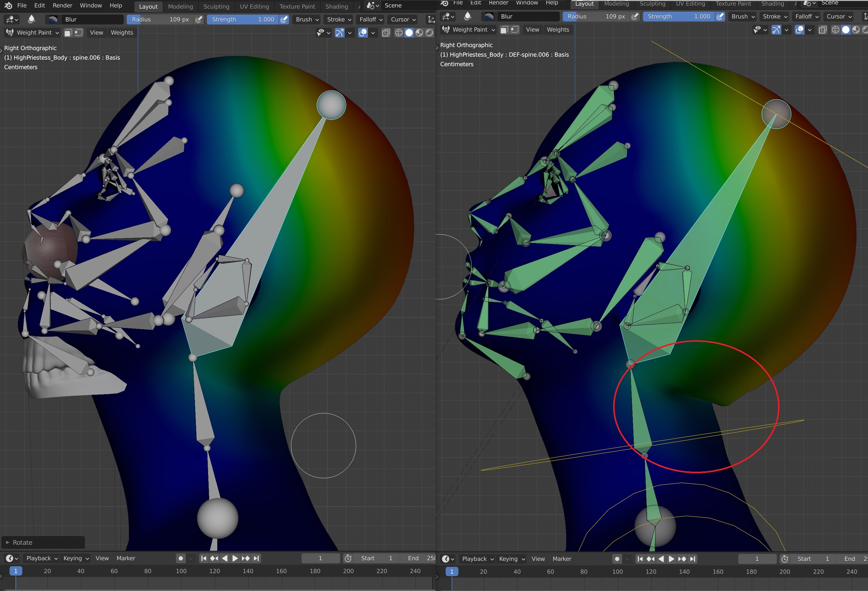Open the timeline editor type icon in the left window
Screen dimensions: 868x591
tap(12, 558)
